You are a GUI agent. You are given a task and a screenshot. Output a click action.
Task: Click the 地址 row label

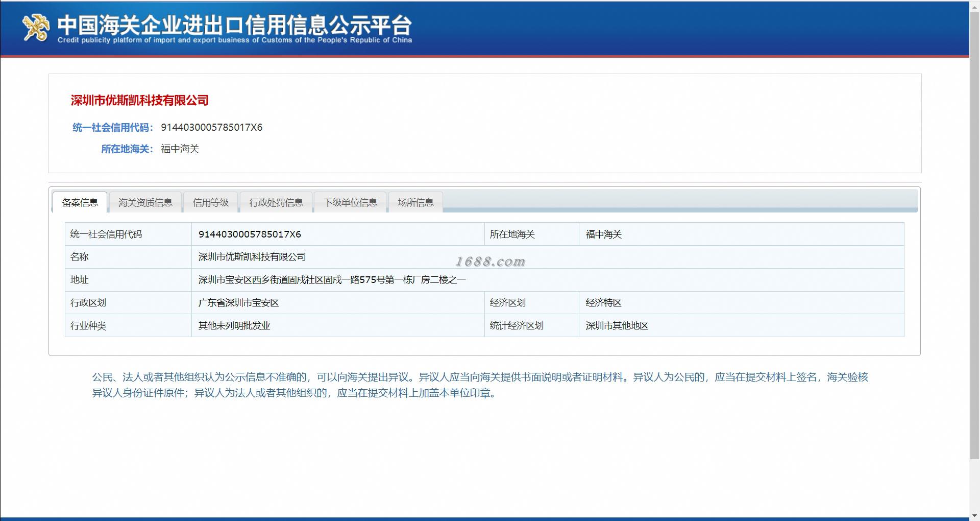[79, 280]
